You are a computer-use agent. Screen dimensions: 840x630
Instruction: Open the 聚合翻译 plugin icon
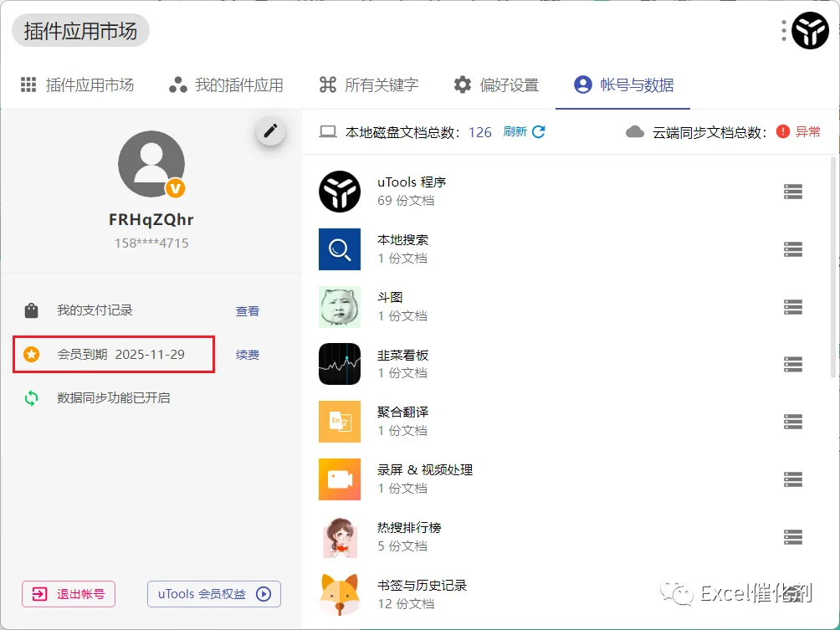pos(340,422)
